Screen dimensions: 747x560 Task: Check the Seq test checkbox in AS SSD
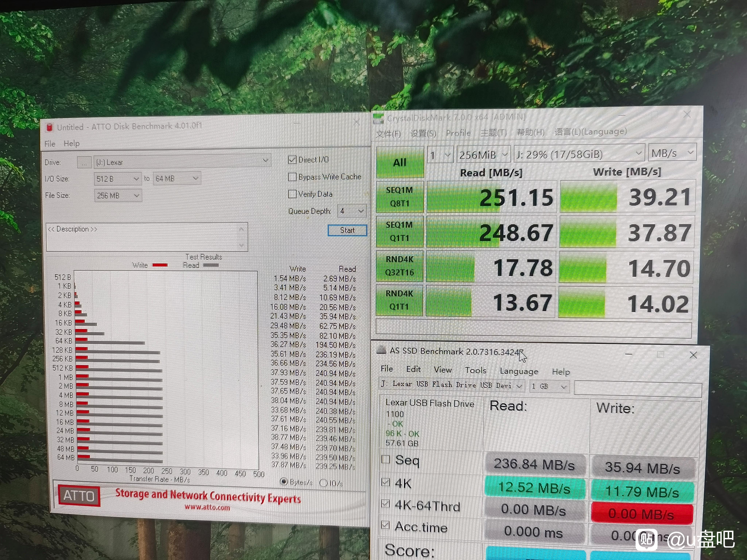coord(386,459)
